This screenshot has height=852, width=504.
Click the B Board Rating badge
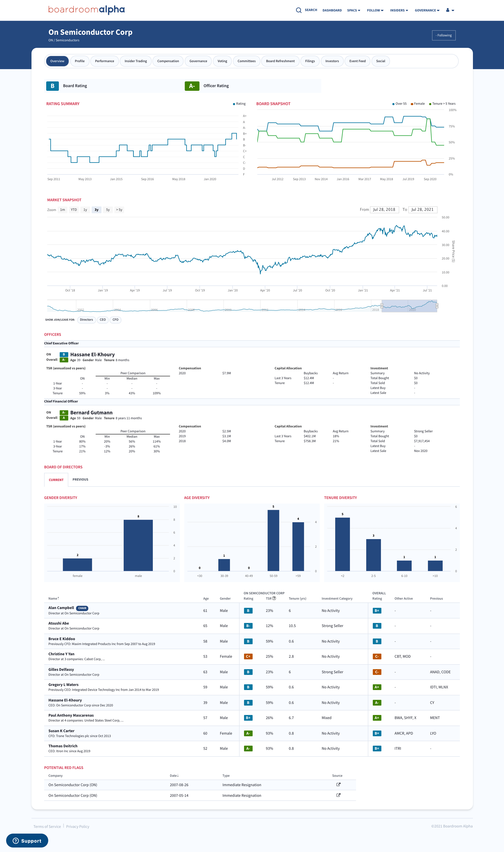52,86
